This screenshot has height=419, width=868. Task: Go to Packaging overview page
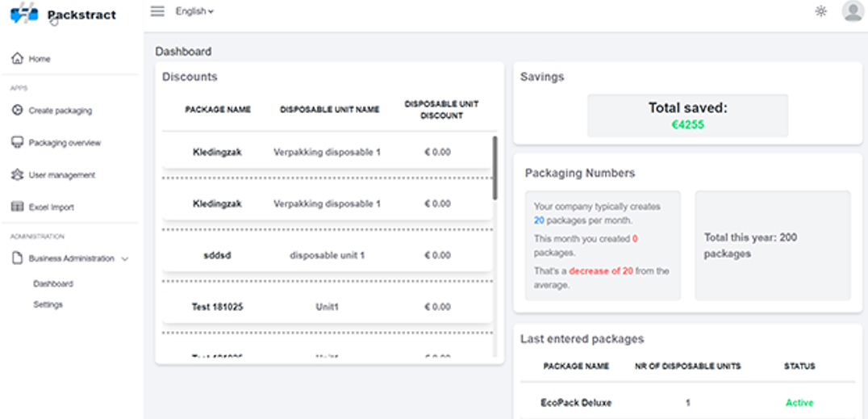pos(65,143)
